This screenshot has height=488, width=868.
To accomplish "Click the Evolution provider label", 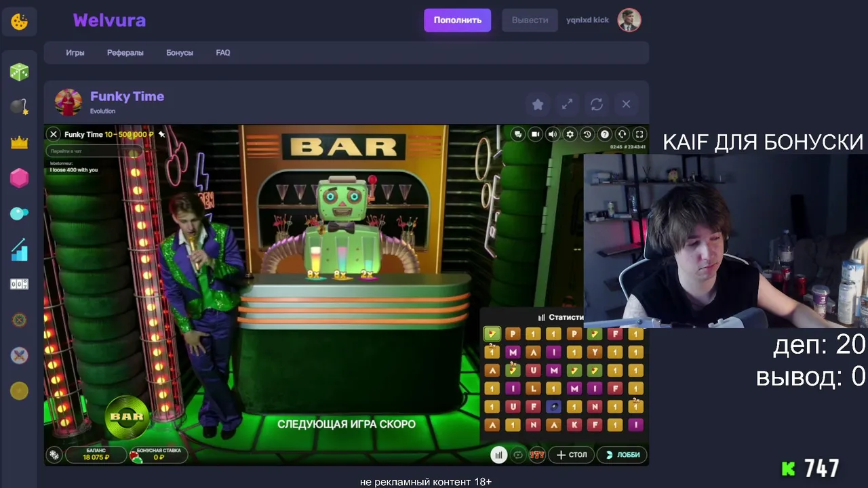I will tap(103, 111).
